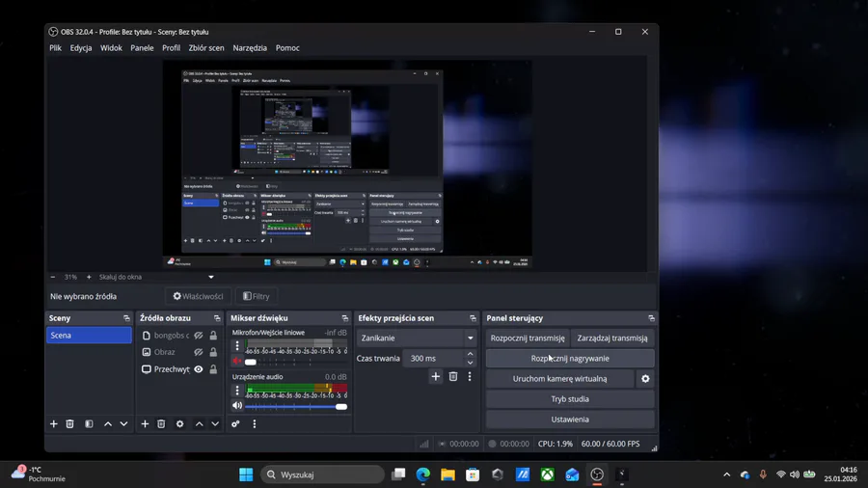Mute Urządzenie audio speaker icon
Screen dimensions: 868x488
coord(237,406)
